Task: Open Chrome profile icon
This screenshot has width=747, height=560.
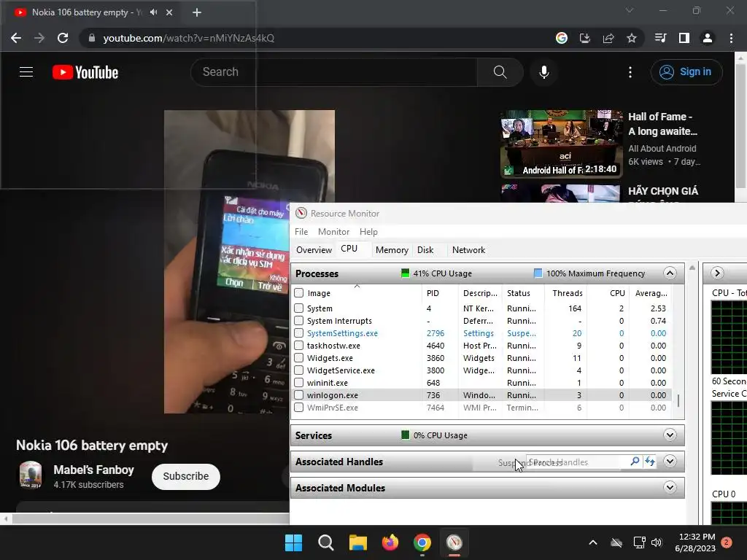Action: pos(708,38)
